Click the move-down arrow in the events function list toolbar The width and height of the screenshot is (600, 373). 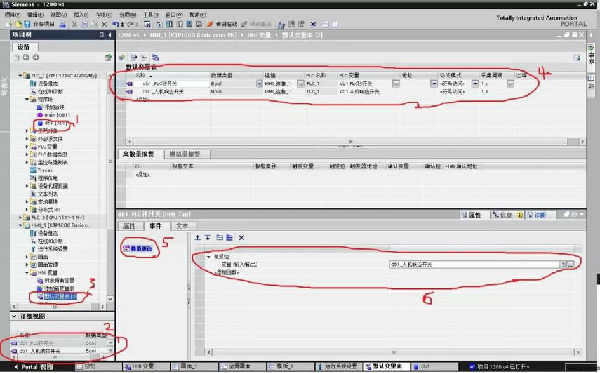point(208,238)
